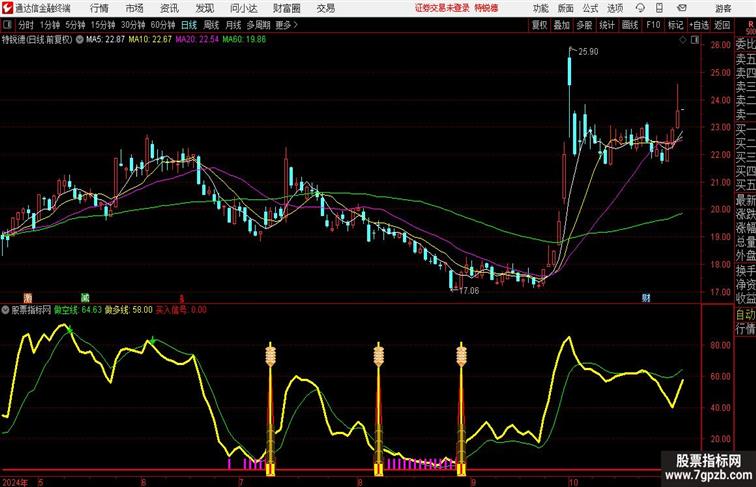Select the 日线 daily period tab
The width and height of the screenshot is (756, 487).
189,25
